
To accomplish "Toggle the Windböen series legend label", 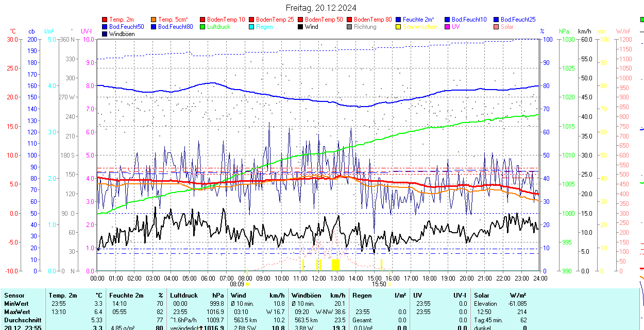I will 122,34.
